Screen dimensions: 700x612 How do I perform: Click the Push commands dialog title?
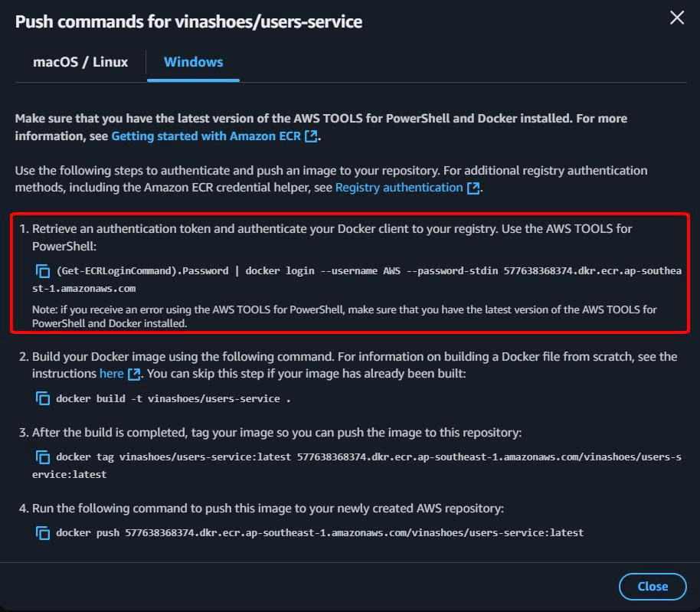[188, 21]
